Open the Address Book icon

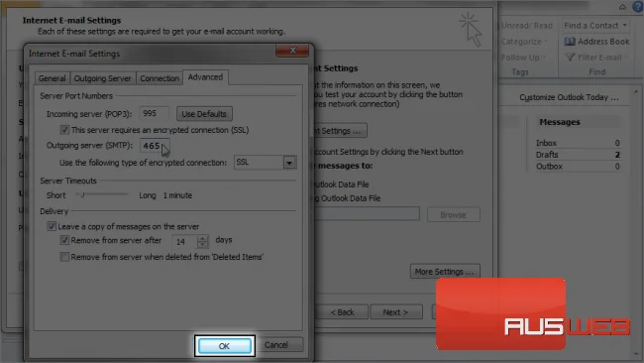(x=570, y=42)
